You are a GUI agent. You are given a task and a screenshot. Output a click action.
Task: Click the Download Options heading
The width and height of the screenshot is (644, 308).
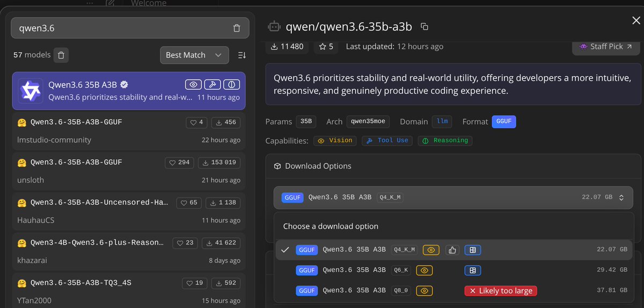coord(318,166)
